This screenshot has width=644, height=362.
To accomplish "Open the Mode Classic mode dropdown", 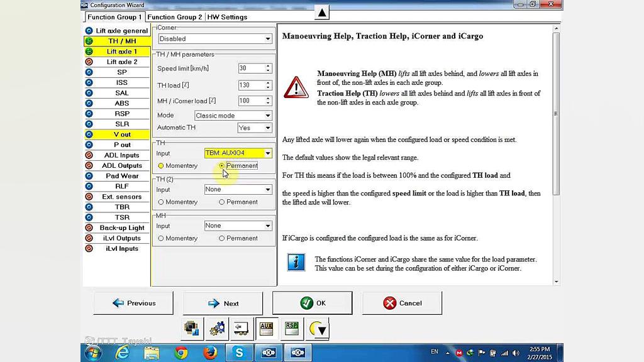I will 233,116.
